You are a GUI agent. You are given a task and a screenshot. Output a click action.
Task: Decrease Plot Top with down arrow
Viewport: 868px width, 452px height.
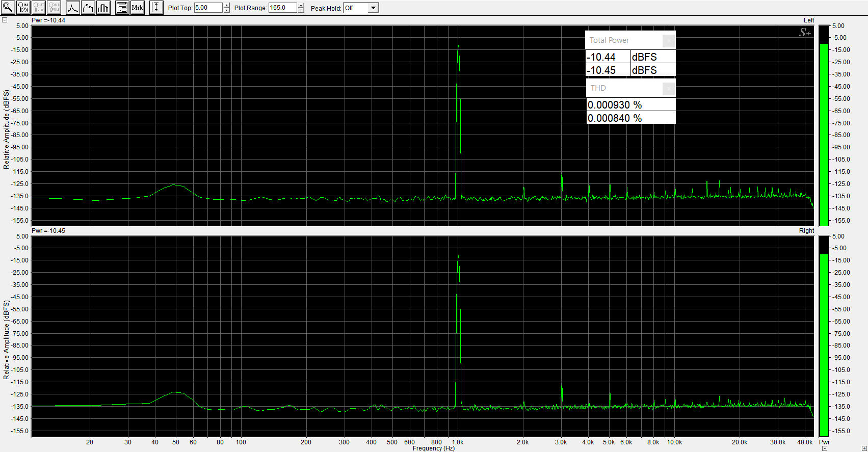click(x=227, y=10)
